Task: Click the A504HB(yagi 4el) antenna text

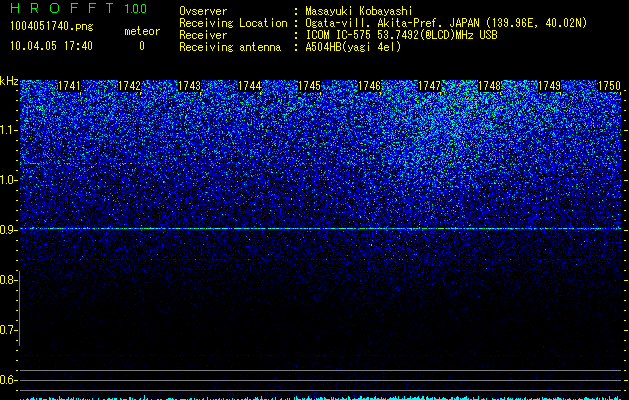Action: (353, 47)
